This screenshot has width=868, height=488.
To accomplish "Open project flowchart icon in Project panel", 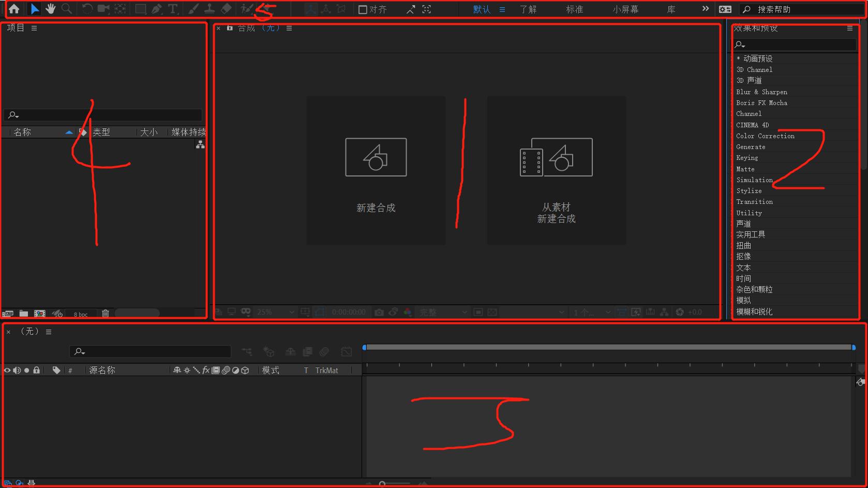I will coord(200,145).
